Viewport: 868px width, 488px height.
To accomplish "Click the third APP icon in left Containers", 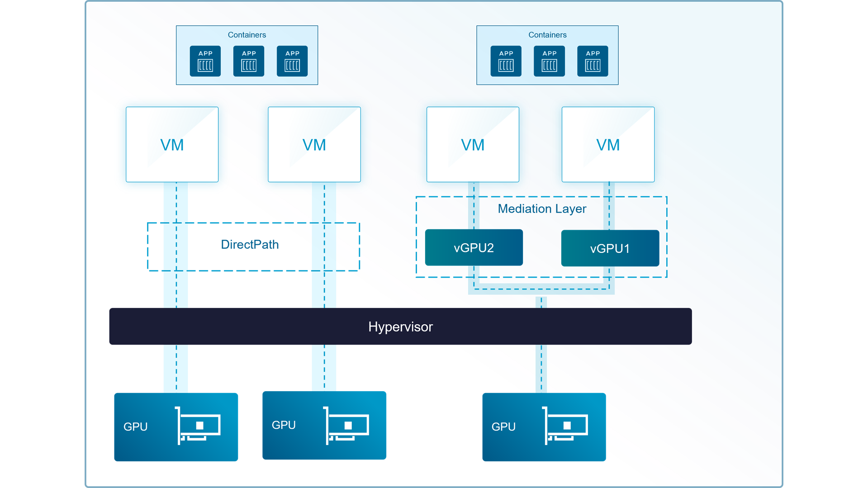I will pyautogui.click(x=292, y=61).
